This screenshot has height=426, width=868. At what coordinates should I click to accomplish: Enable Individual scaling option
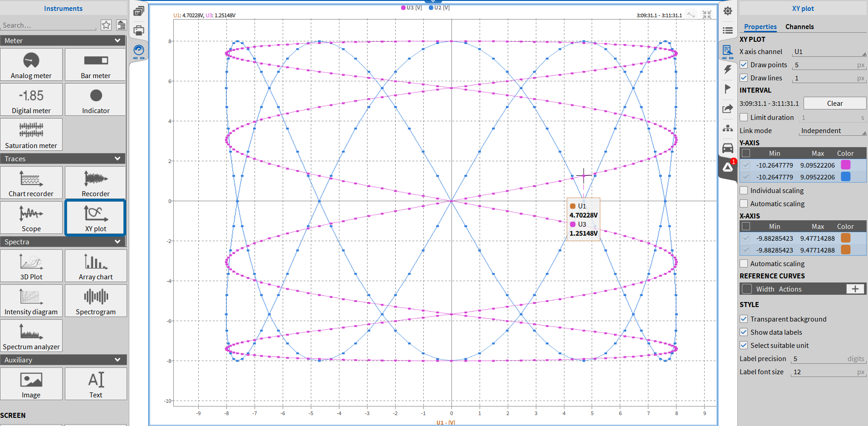[x=744, y=190]
